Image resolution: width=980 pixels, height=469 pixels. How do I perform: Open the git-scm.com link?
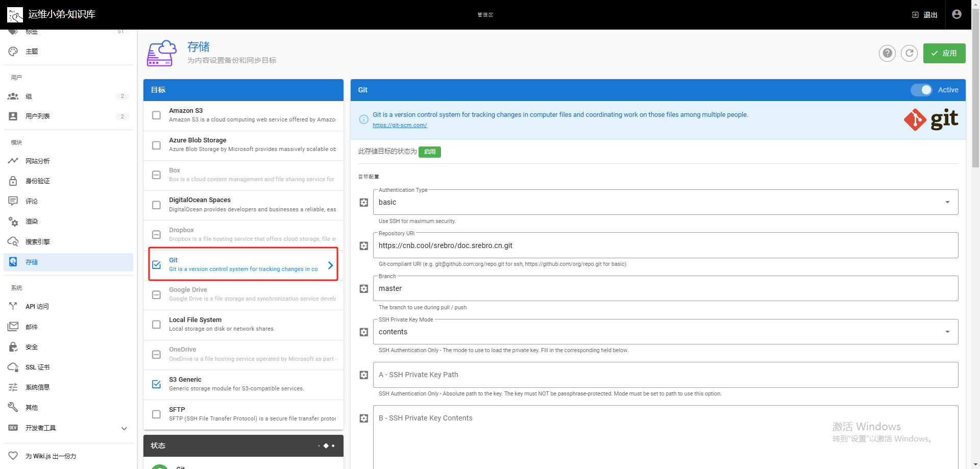[400, 126]
